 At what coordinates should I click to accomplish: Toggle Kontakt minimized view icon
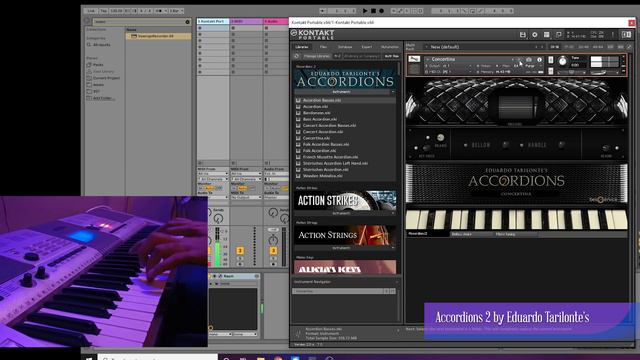558,35
